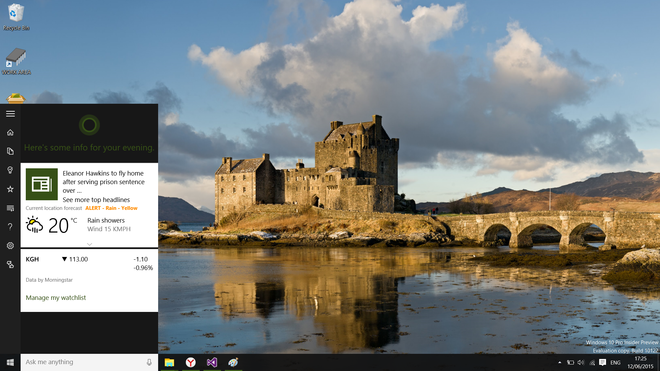This screenshot has height=371, width=660.
Task: Open Cortana Settings gear
Action: click(10, 246)
